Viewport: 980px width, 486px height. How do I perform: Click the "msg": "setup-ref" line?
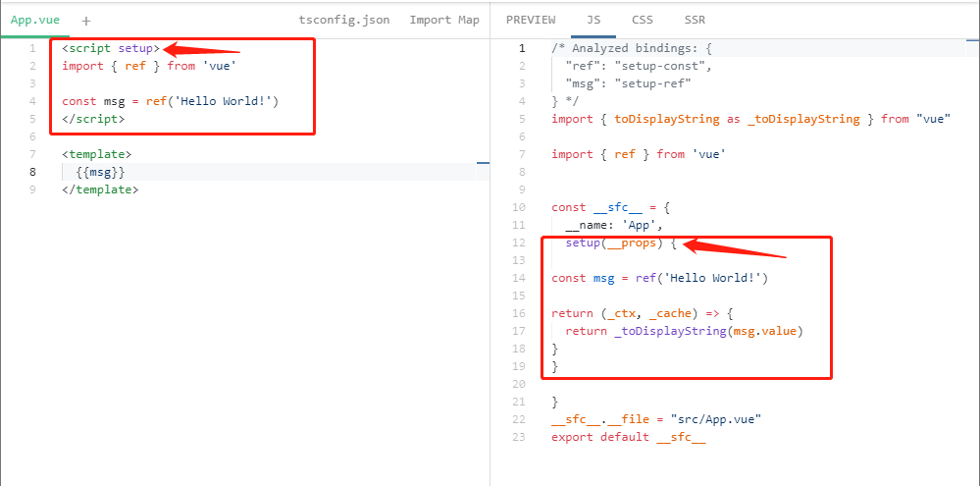pyautogui.click(x=628, y=83)
